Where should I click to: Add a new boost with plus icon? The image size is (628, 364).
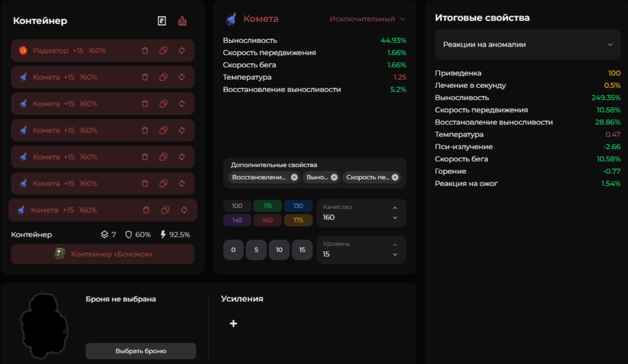(x=233, y=324)
